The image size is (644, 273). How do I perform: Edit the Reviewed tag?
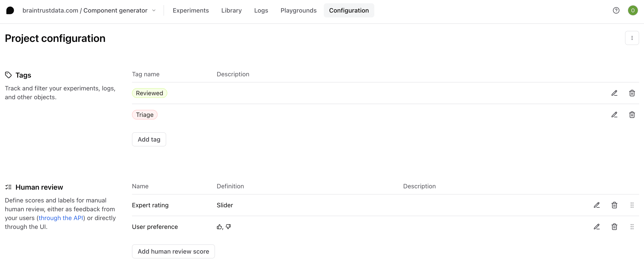tap(615, 93)
